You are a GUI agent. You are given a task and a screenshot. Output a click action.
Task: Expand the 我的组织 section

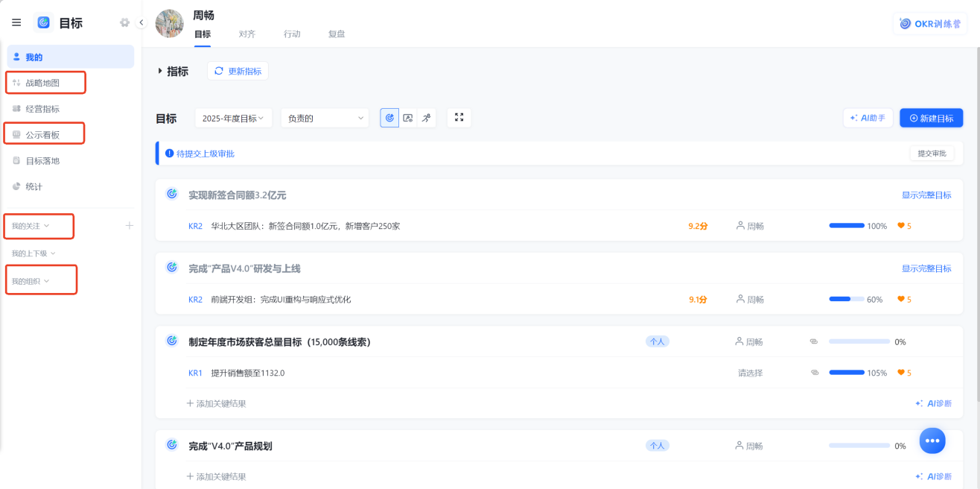pos(30,281)
